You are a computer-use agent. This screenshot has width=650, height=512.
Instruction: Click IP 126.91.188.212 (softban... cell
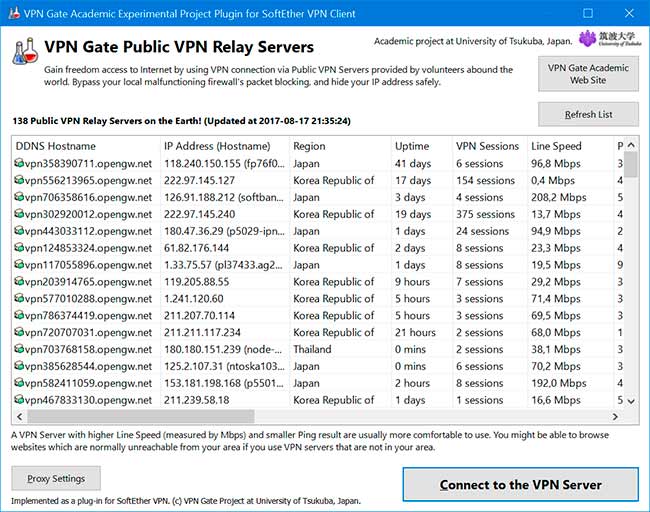pos(224,197)
